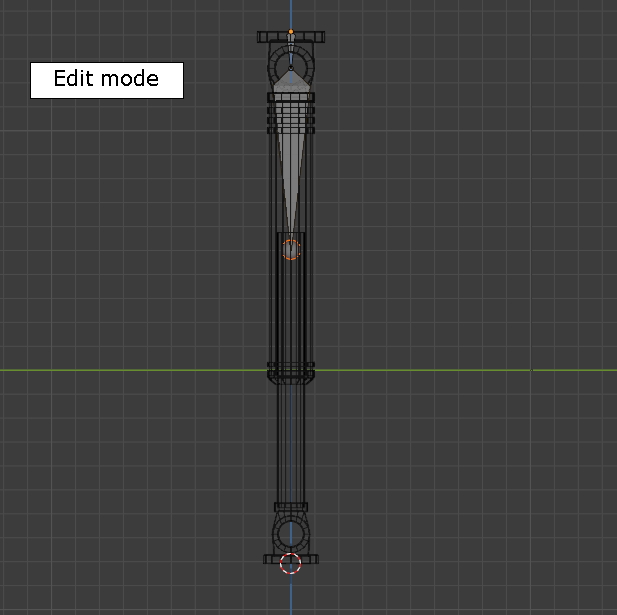Viewport: 617px width, 615px height.
Task: Click the upper eyelet ring of the wireframe
Action: pyautogui.click(x=291, y=66)
